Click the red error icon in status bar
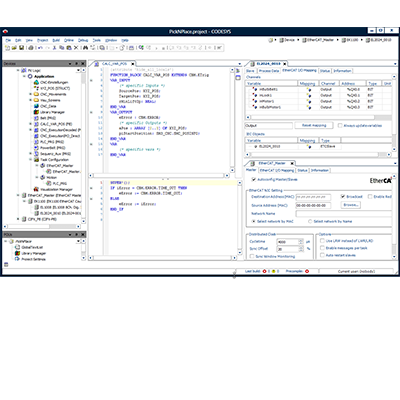Screen dimensions: 400x400 tap(264, 271)
